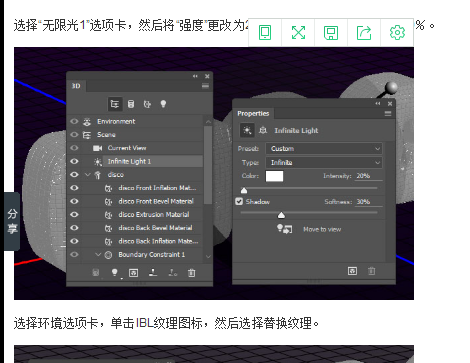The image size is (470, 363).
Task: Click the 3D panel scroll down arrow
Action: coord(208,256)
